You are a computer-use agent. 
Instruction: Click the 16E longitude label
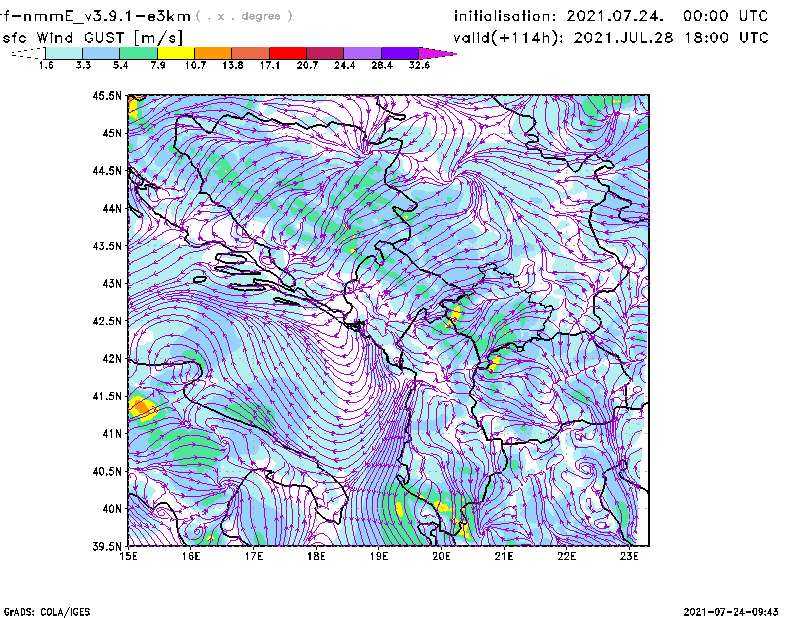tap(191, 556)
